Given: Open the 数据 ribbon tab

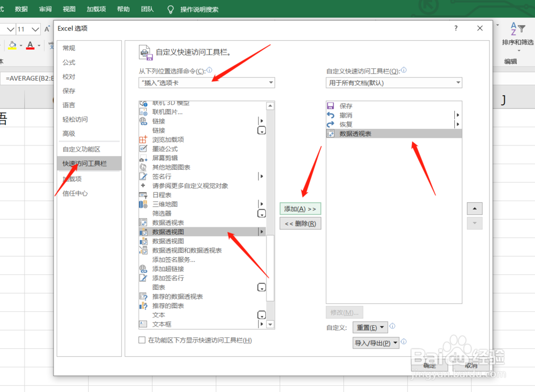Looking at the screenshot, I should 21,9.
